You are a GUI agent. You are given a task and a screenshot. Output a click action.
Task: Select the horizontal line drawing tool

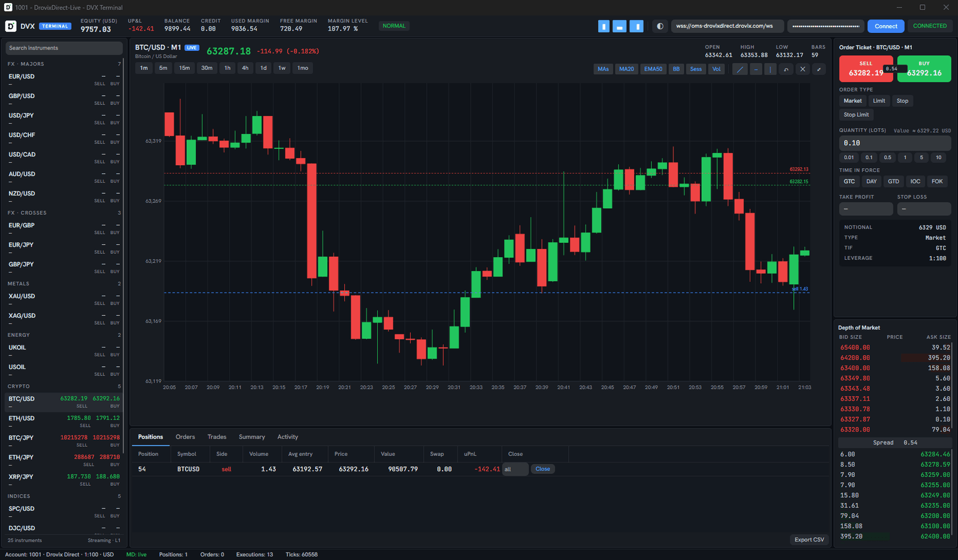(756, 69)
